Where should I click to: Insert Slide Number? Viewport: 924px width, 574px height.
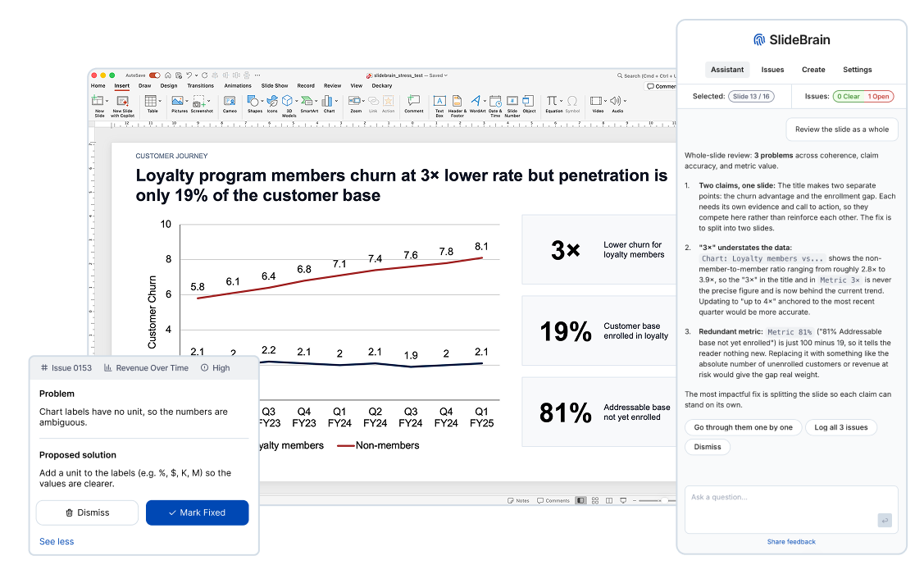click(x=512, y=101)
